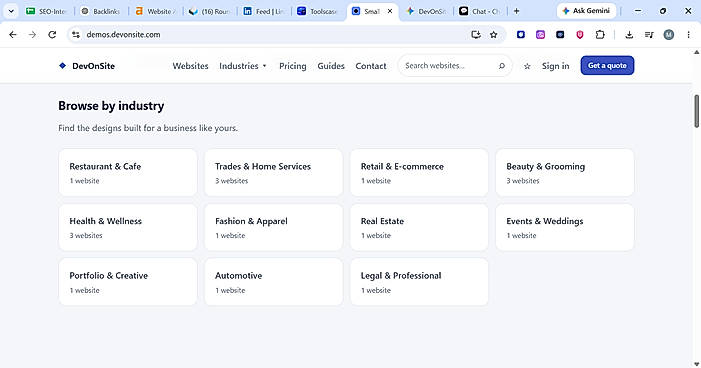
Task: Open the tab search dropdown arrow
Action: click(11, 11)
